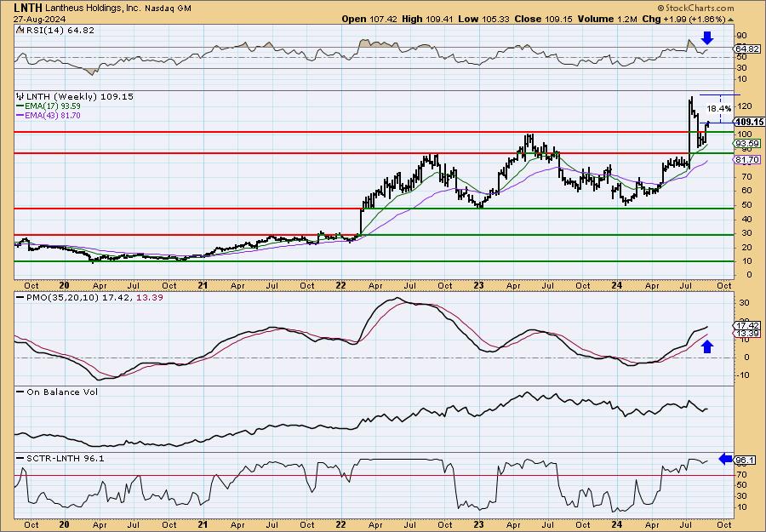The image size is (766, 532).
Task: Click the 120 price axis label
Action: (745, 106)
